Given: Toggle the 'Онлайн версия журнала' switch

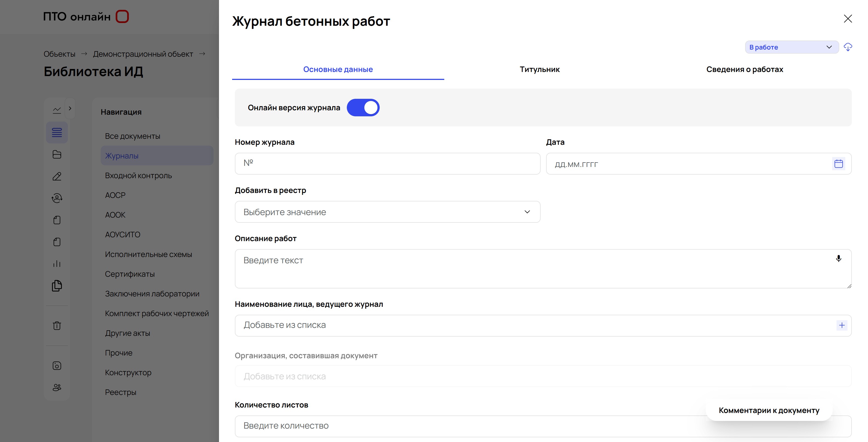Looking at the screenshot, I should (363, 108).
